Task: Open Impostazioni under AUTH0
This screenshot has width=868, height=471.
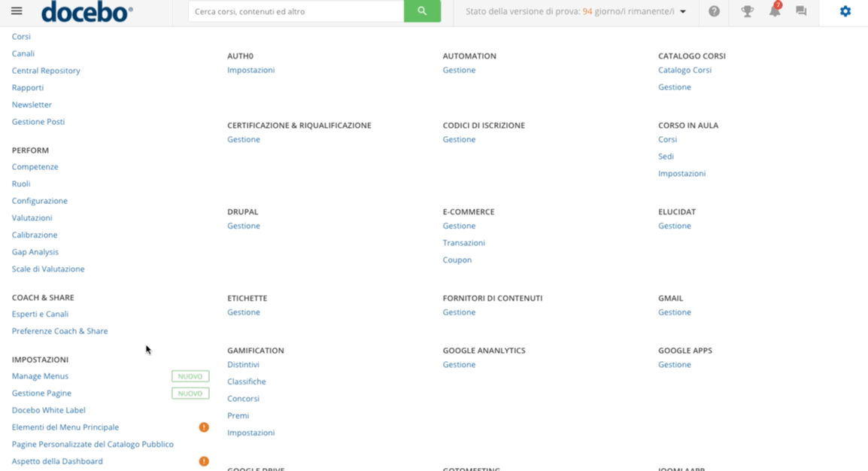Action: [x=250, y=70]
